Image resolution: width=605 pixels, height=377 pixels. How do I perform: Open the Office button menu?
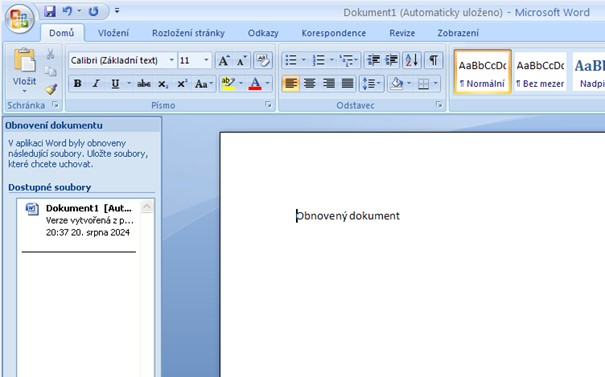click(x=20, y=18)
